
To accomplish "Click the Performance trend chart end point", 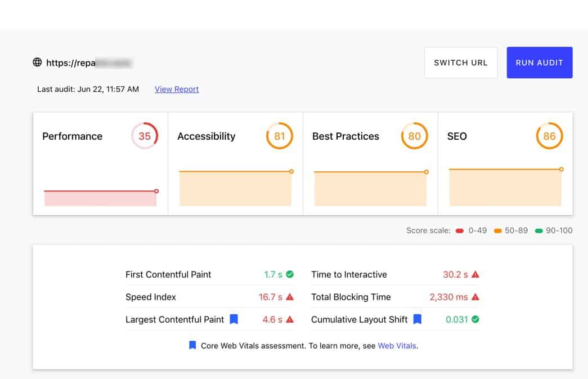I will tap(156, 191).
